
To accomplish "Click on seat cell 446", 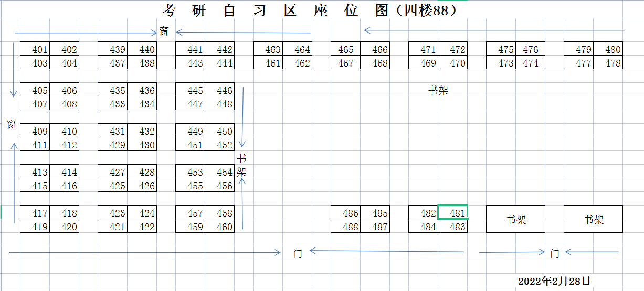I will [220, 90].
